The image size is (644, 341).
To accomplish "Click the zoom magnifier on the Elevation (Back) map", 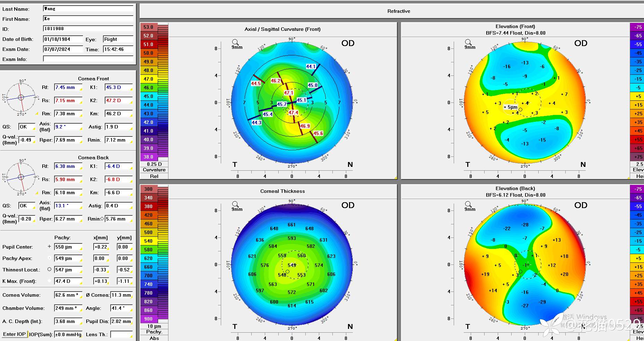I will click(x=468, y=204).
